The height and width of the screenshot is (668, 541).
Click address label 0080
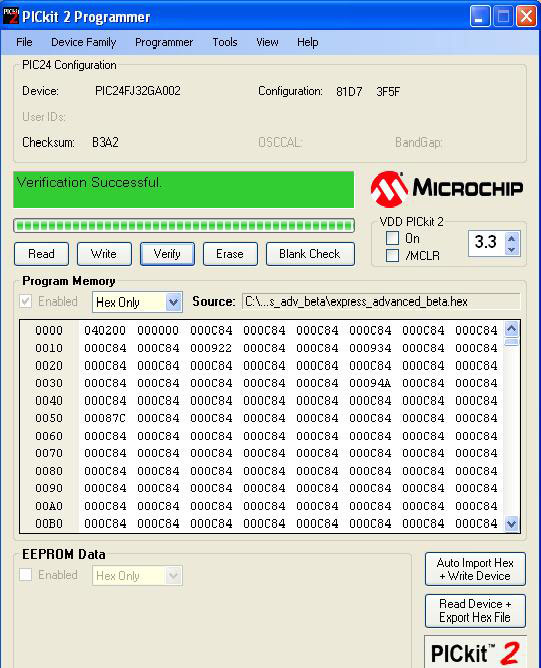tap(49, 471)
